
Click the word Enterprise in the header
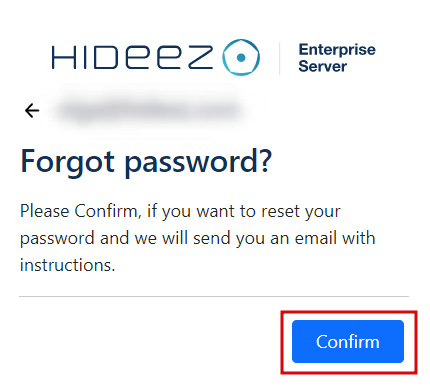(337, 50)
